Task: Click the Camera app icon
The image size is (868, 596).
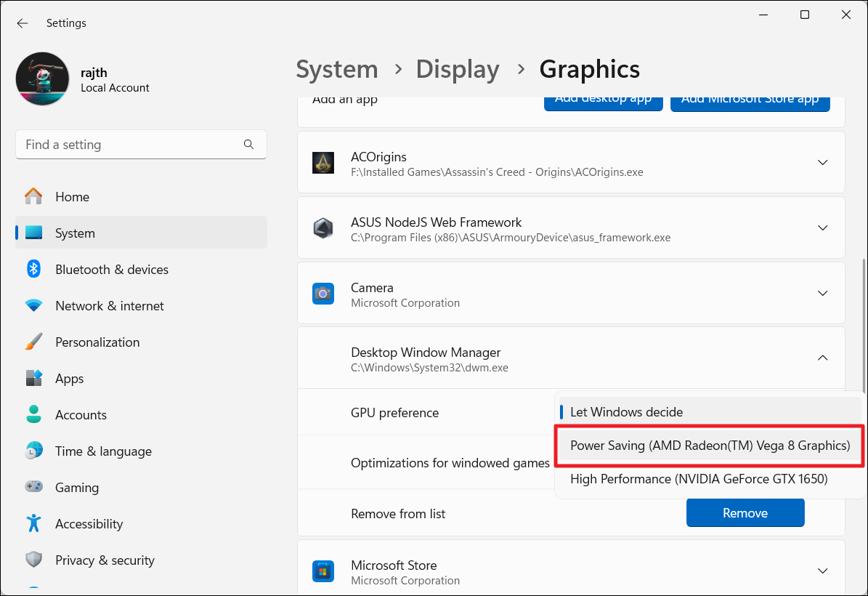Action: point(323,294)
